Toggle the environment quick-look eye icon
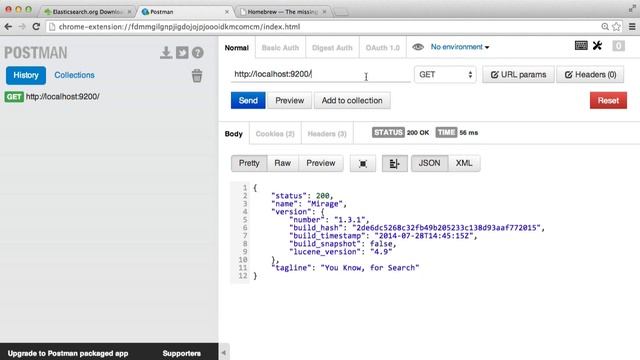This screenshot has height=360, width=640. click(x=418, y=47)
